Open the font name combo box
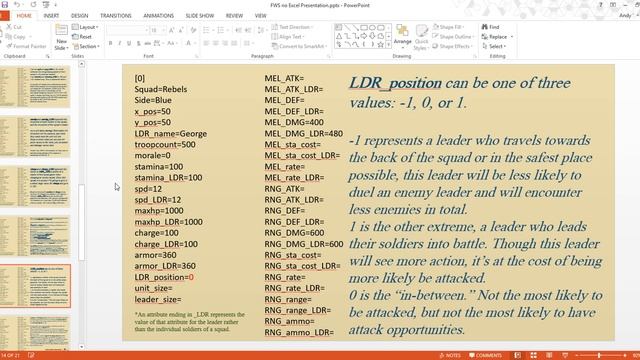This screenshot has width=640, height=360. 127,30
